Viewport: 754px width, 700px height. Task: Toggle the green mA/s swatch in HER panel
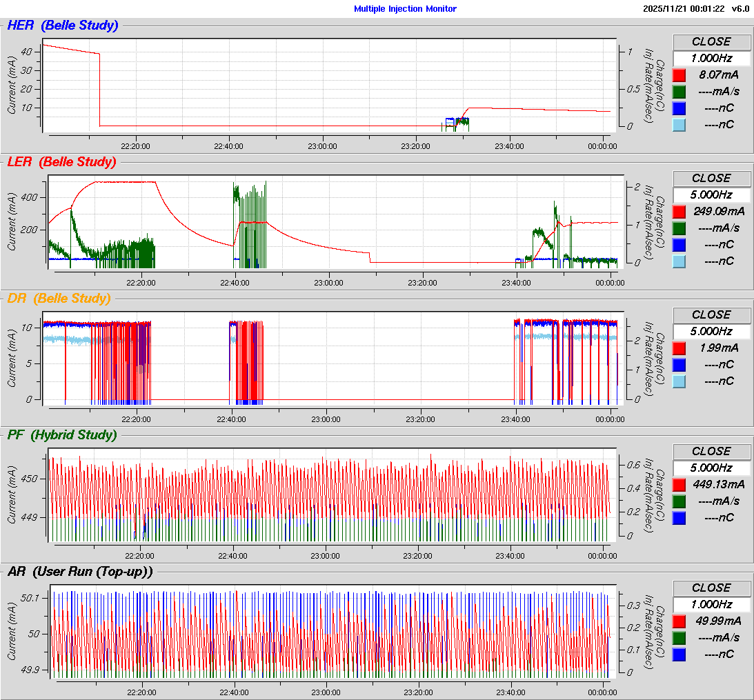tap(679, 92)
